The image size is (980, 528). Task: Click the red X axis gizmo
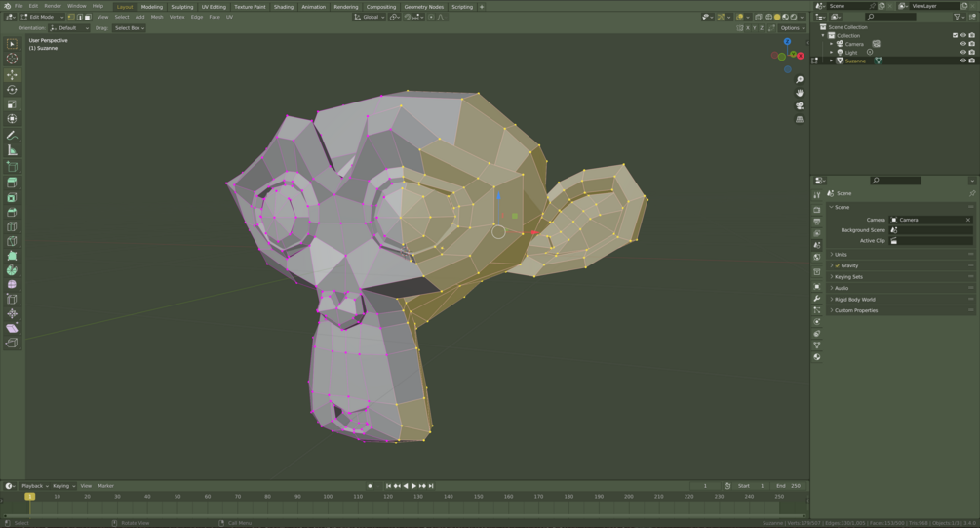click(x=800, y=56)
